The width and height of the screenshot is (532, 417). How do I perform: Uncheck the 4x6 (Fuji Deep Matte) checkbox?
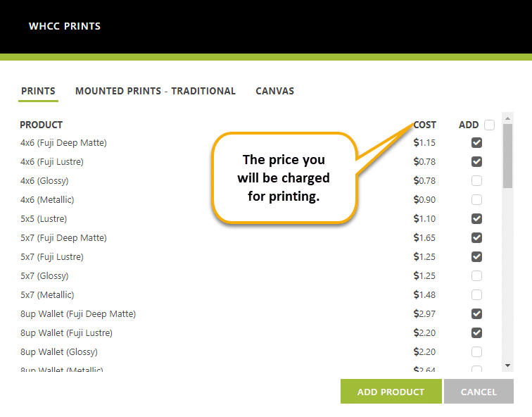[x=476, y=142]
